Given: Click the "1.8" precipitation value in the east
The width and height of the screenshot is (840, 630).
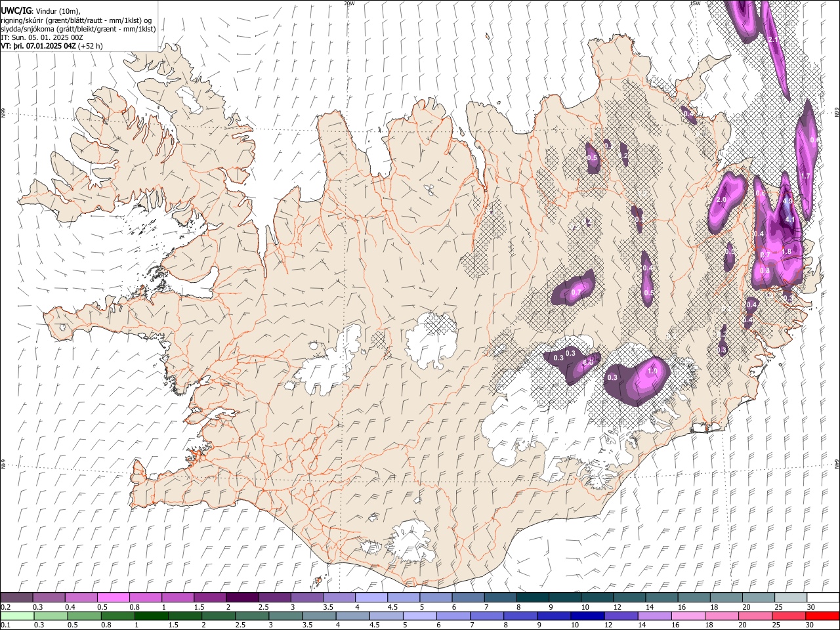Looking at the screenshot, I should click(x=786, y=251).
